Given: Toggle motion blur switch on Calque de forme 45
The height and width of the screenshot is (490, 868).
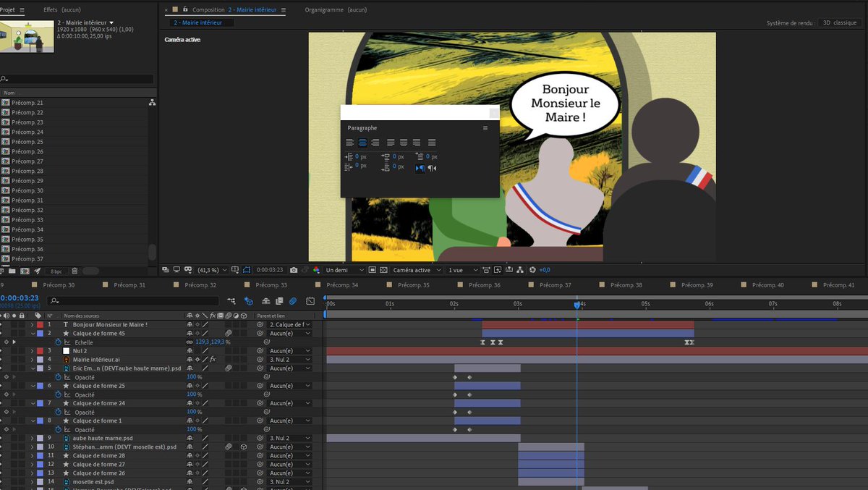Looking at the screenshot, I should [228, 333].
